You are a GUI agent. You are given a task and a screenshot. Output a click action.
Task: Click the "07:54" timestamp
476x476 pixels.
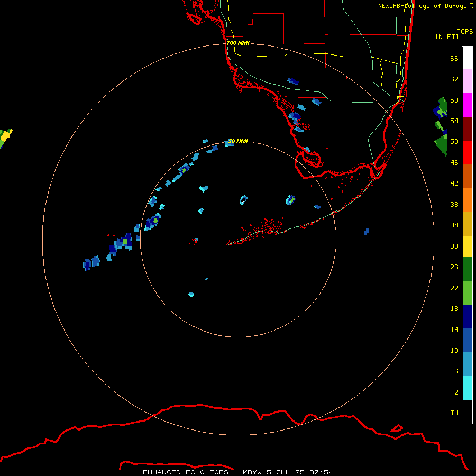pyautogui.click(x=321, y=472)
